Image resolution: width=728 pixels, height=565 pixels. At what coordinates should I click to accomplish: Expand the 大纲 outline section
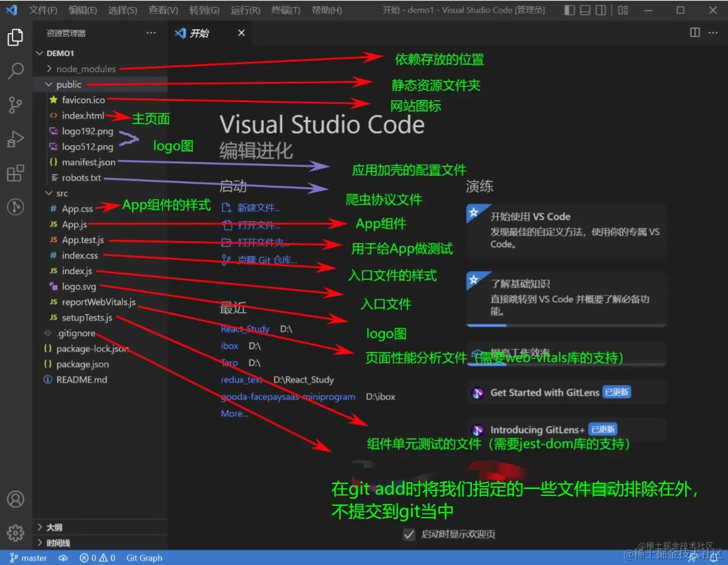100,528
